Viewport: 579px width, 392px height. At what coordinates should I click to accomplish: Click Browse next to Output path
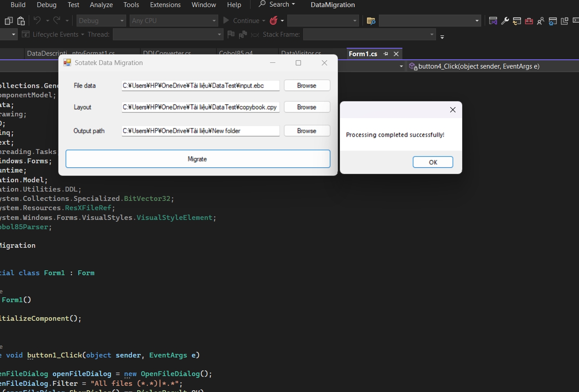(x=307, y=131)
